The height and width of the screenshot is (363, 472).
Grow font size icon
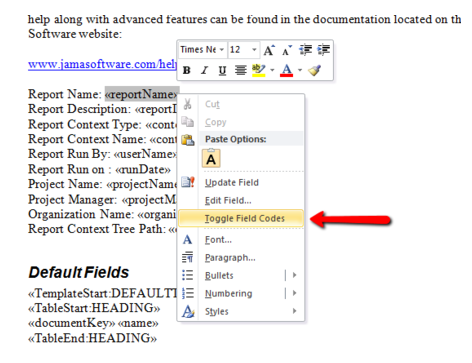[x=269, y=50]
